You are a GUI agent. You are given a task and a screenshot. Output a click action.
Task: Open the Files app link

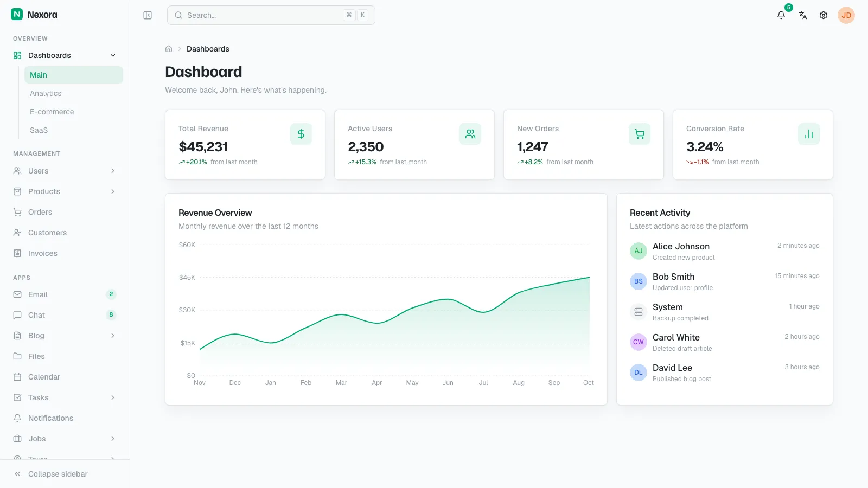click(x=65, y=356)
